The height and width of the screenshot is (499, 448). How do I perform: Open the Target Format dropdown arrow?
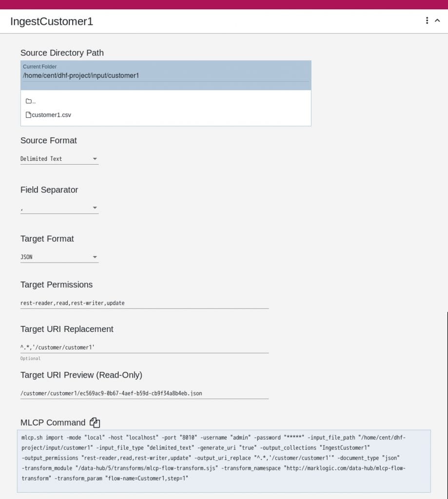click(x=95, y=257)
